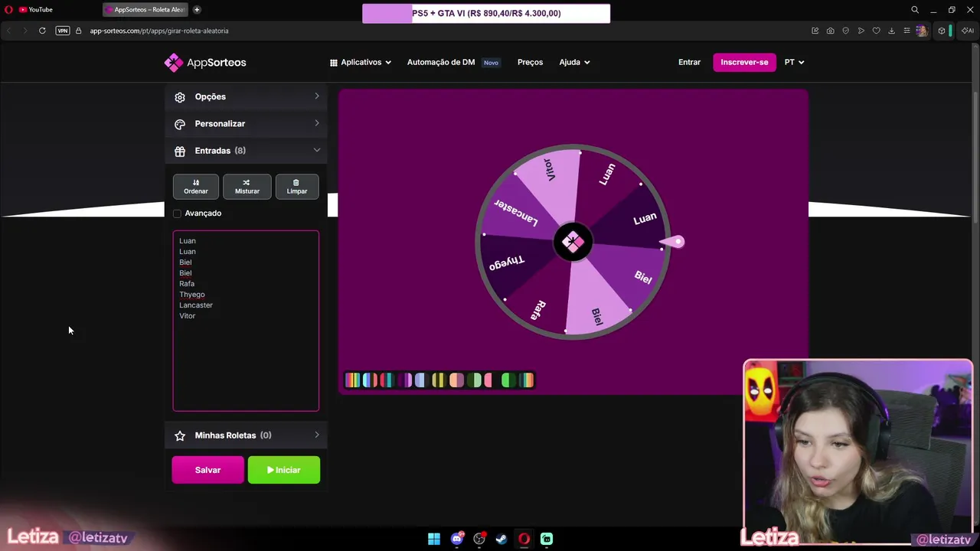This screenshot has height=551, width=980.
Task: Select the light green color palette
Action: click(475, 380)
